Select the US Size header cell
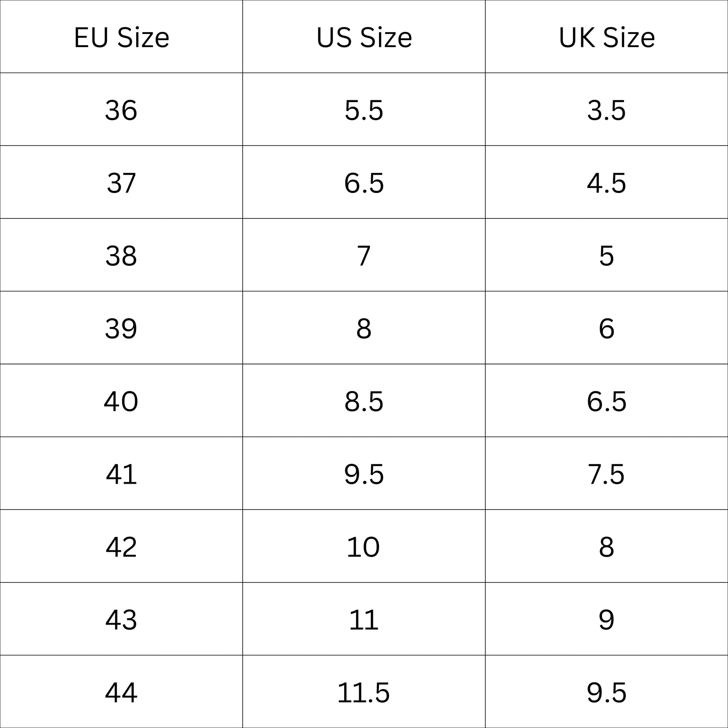 tap(364, 37)
